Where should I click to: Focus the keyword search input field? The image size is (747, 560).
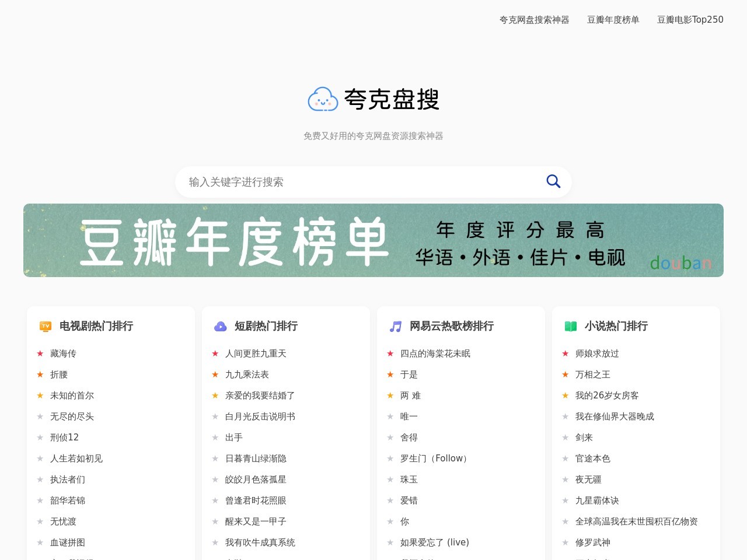click(362, 181)
